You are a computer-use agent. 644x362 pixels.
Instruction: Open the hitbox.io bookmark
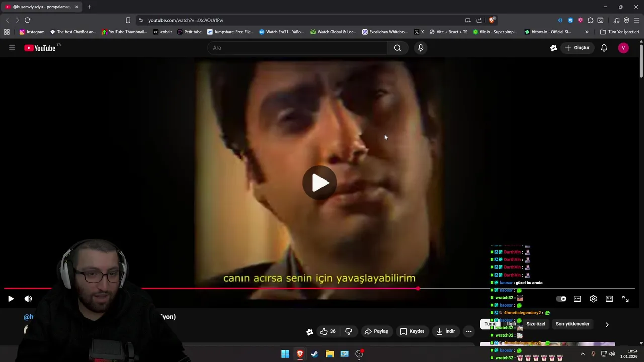[x=547, y=32]
